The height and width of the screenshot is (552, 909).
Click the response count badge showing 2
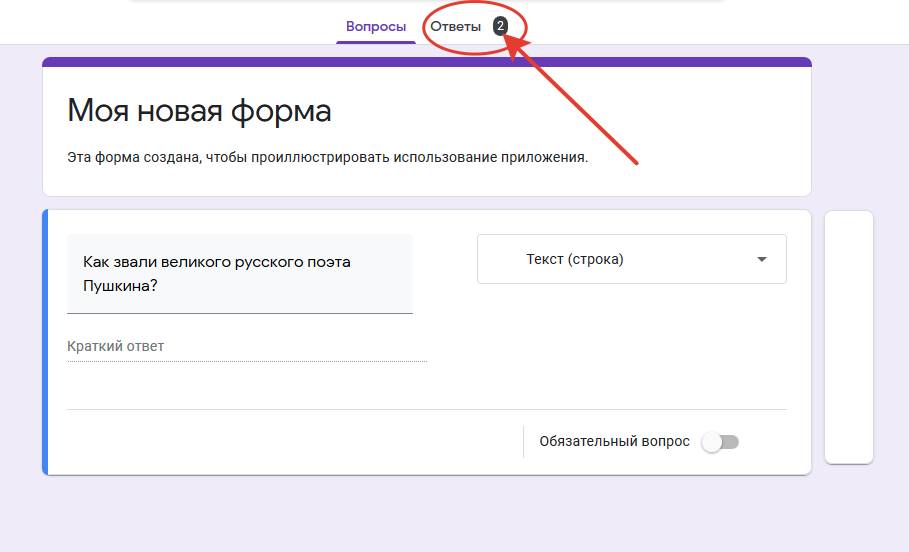pyautogui.click(x=500, y=27)
